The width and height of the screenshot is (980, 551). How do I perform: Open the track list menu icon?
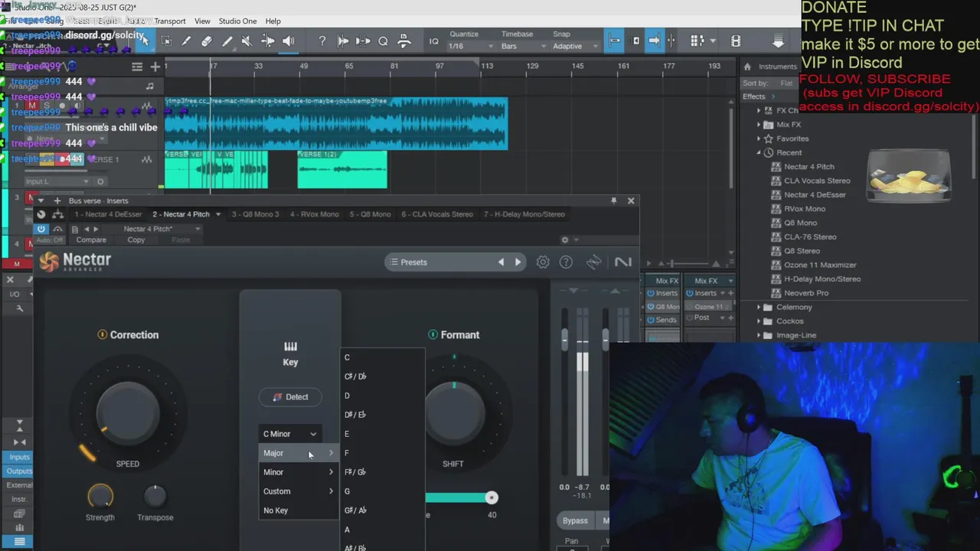click(x=137, y=67)
